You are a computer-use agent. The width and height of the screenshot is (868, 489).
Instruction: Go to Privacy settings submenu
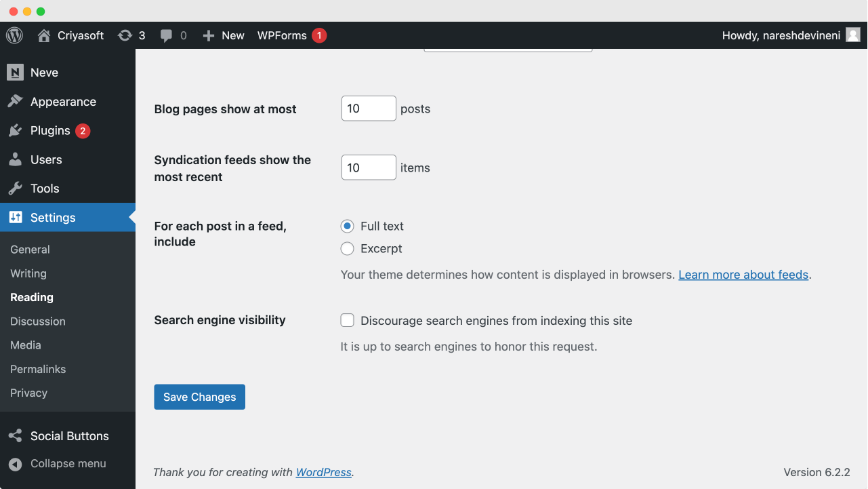click(28, 393)
